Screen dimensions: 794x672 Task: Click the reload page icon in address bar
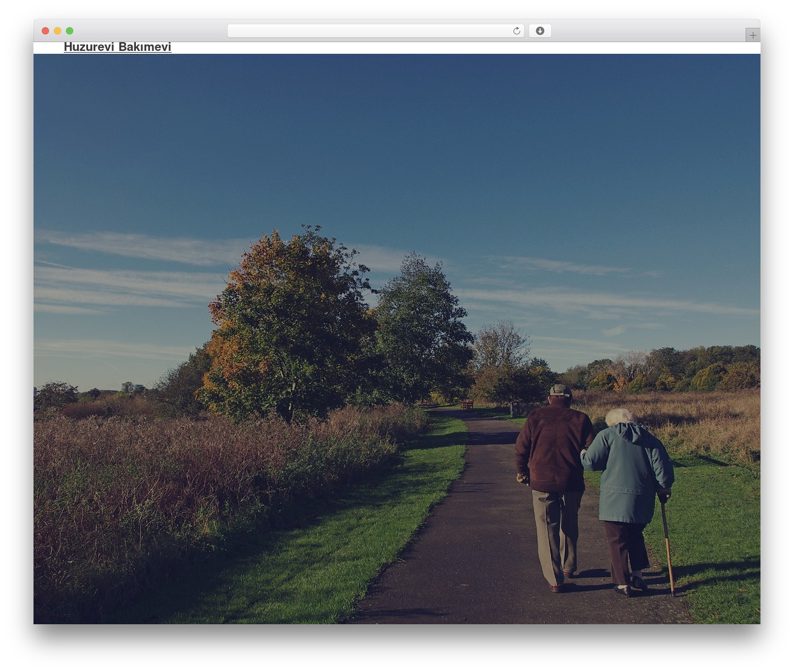point(517,31)
